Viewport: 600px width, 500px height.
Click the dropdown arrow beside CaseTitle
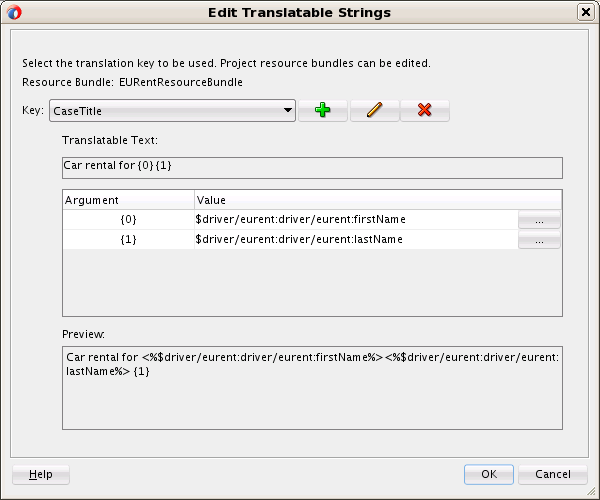(288, 110)
